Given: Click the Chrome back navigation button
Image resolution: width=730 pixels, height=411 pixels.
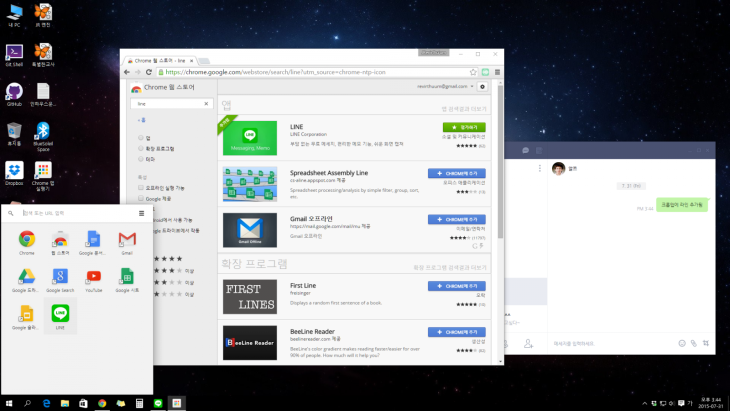Looking at the screenshot, I should coord(127,72).
